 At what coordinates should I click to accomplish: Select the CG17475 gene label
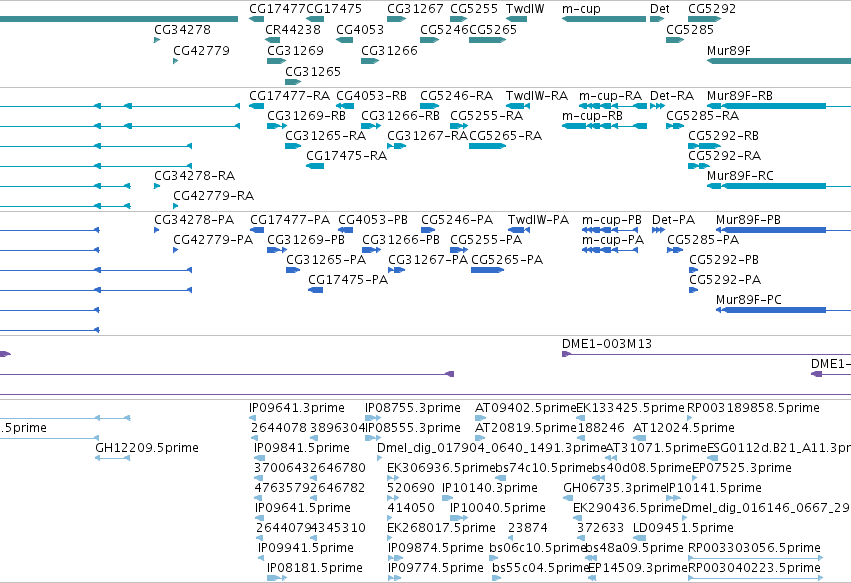[334, 9]
